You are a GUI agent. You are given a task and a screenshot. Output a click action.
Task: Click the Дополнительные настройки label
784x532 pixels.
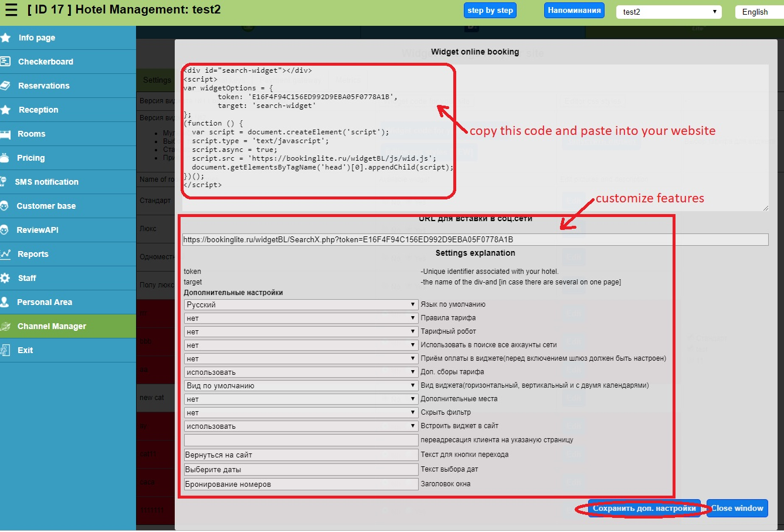(233, 293)
